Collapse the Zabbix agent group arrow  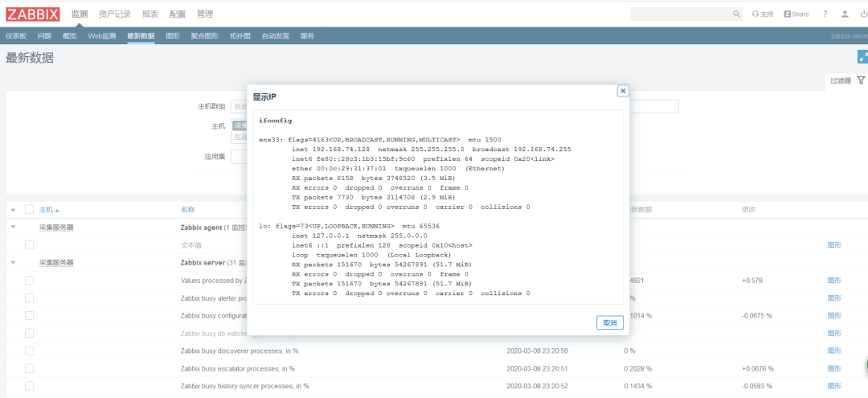[14, 227]
